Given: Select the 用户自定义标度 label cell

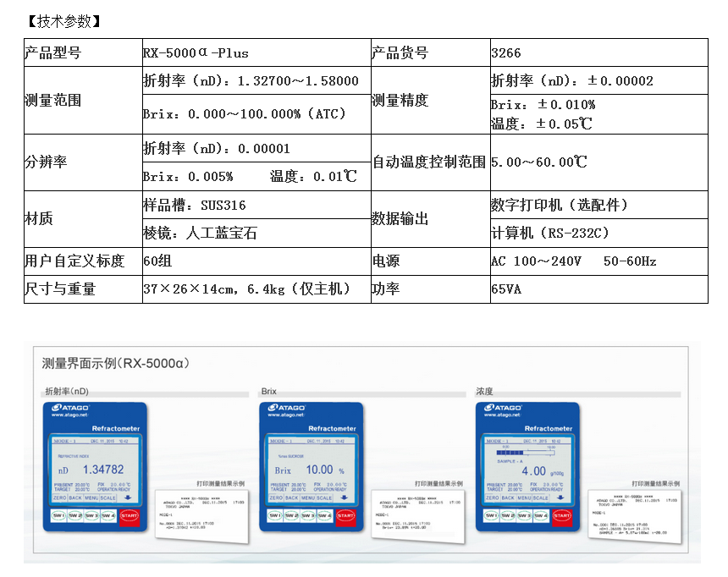Looking at the screenshot, I should (83, 261).
